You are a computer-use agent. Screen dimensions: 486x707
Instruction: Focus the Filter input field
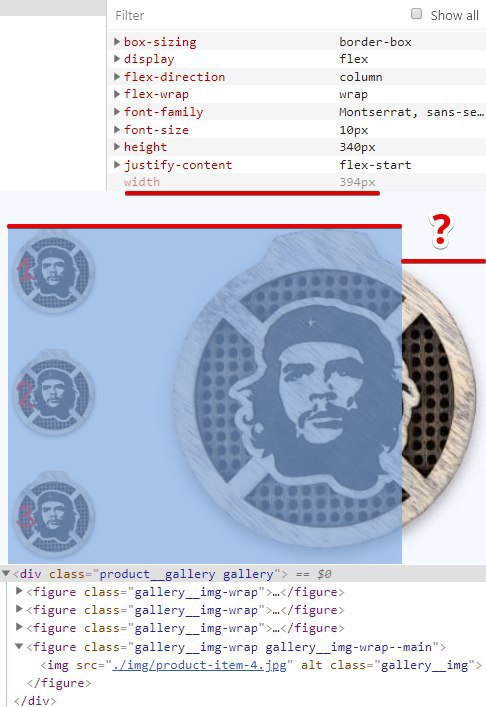tap(257, 15)
